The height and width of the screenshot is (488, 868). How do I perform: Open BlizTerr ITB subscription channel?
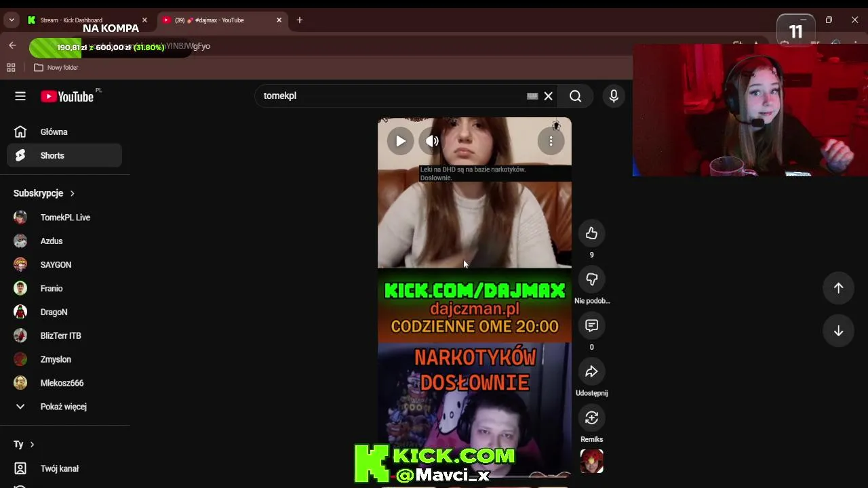[64, 336]
